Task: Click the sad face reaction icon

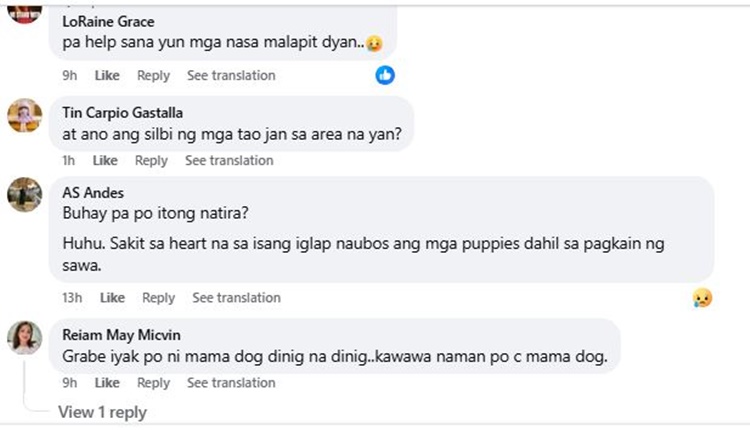Action: pos(702,298)
